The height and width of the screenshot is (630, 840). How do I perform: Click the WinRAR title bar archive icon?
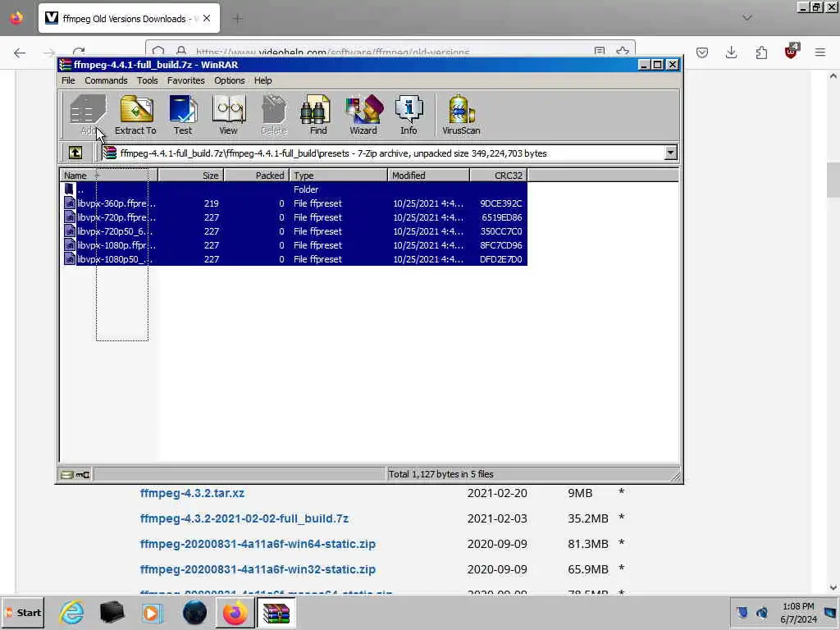coord(66,65)
